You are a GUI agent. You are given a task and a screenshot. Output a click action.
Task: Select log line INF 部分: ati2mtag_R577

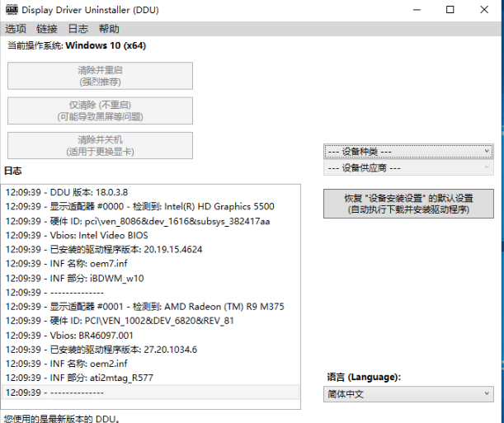150,378
